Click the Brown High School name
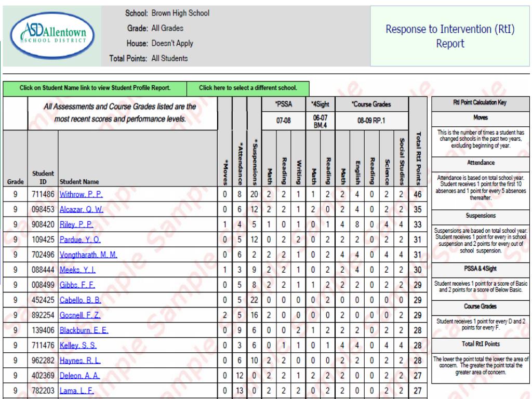This screenshot has height=399, width=532. [180, 13]
